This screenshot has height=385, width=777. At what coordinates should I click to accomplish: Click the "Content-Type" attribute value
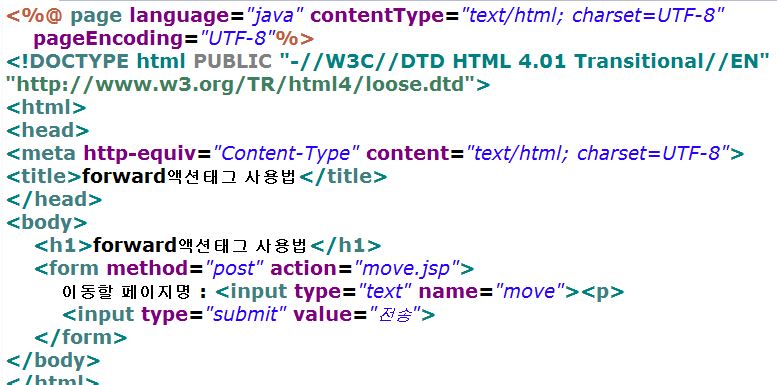pyautogui.click(x=285, y=153)
